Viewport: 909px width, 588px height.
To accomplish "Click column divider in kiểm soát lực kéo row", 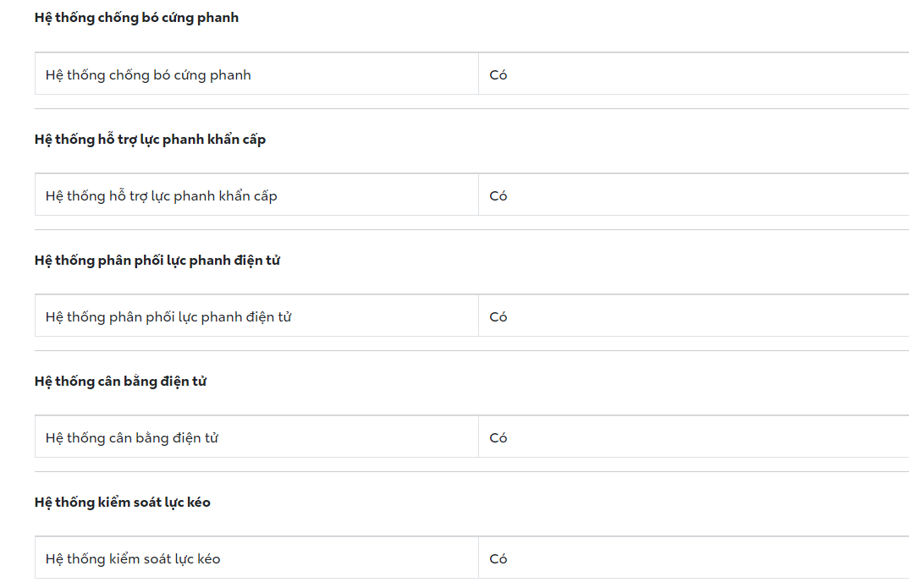I will point(478,559).
